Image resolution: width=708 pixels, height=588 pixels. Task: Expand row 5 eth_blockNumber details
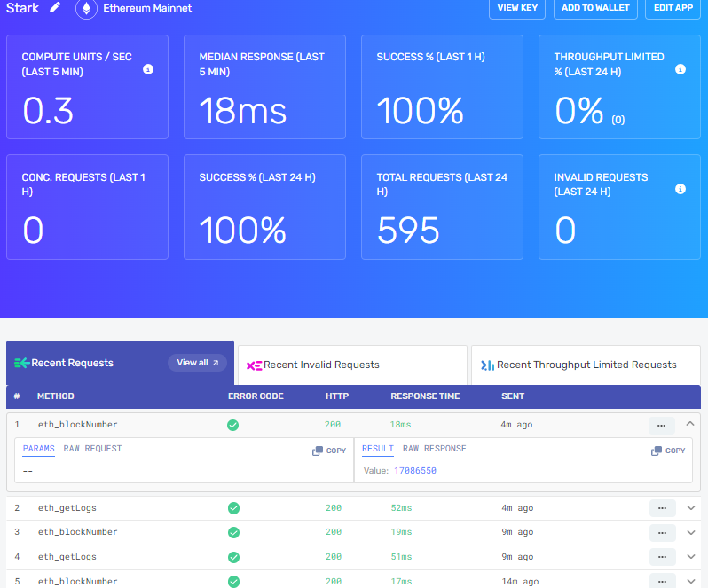click(x=691, y=581)
